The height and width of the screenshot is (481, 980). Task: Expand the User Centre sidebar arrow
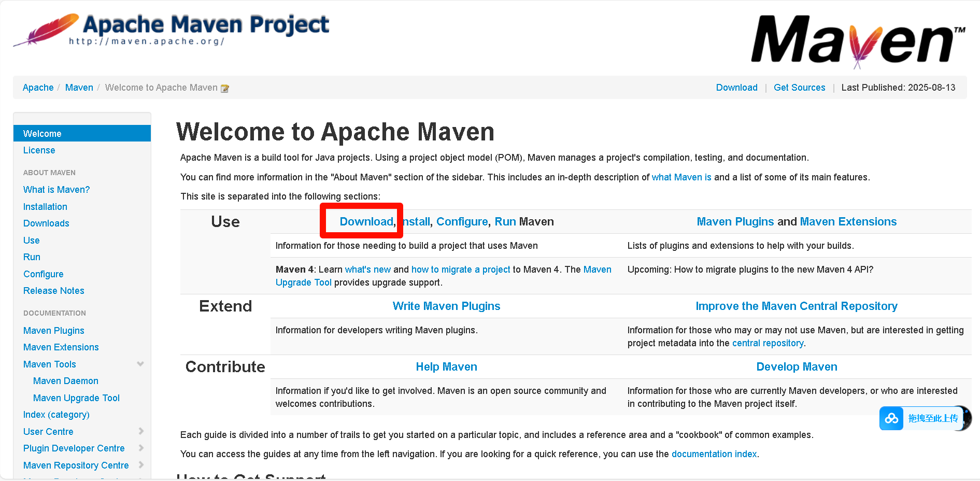(141, 431)
